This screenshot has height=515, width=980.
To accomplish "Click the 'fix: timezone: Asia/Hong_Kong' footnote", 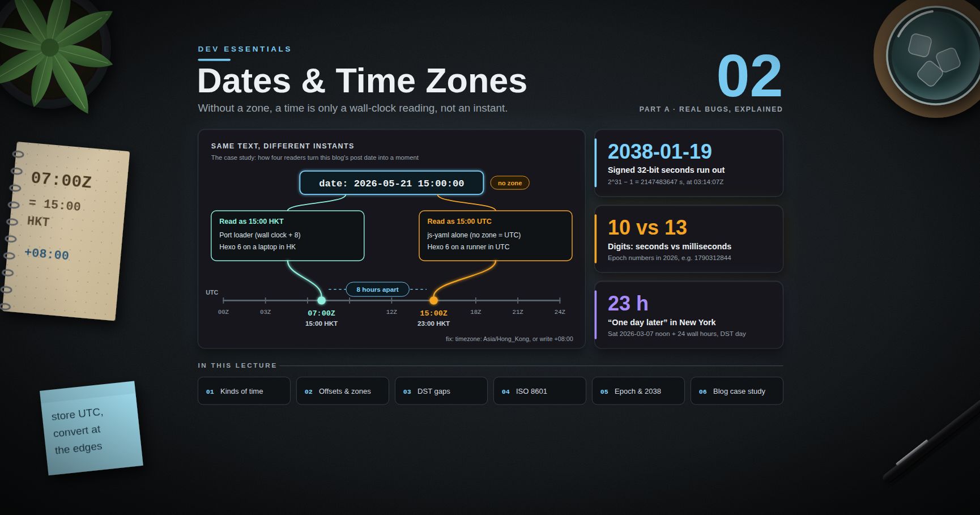I will point(509,339).
